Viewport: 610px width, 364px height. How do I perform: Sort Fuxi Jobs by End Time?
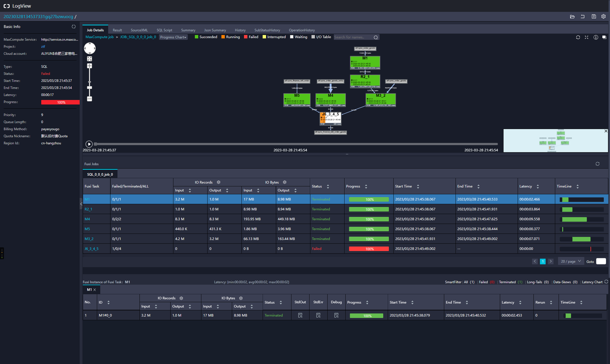click(478, 186)
